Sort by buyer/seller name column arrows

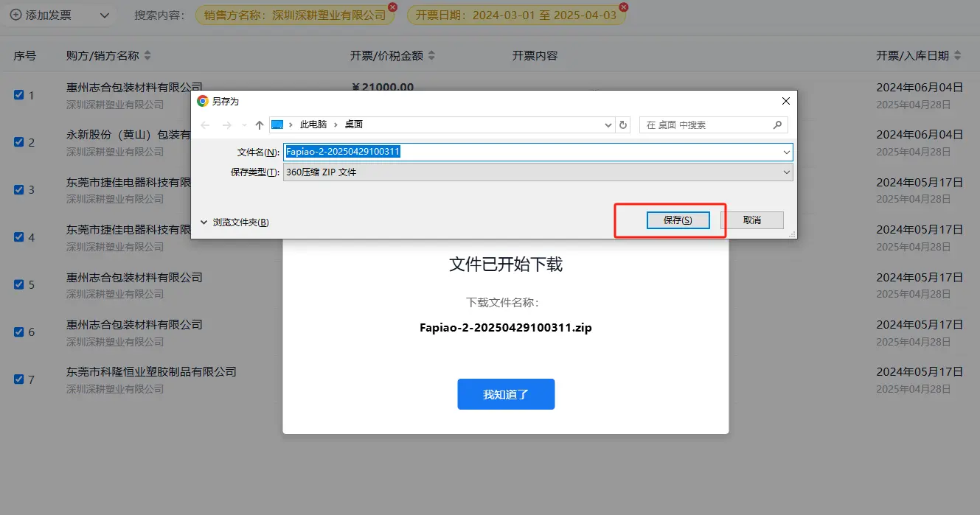[147, 56]
